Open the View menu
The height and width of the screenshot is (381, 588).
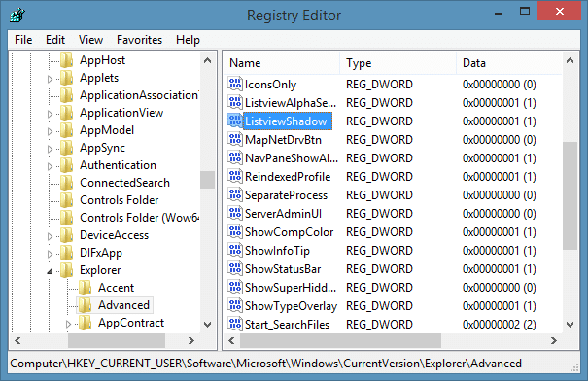point(90,40)
